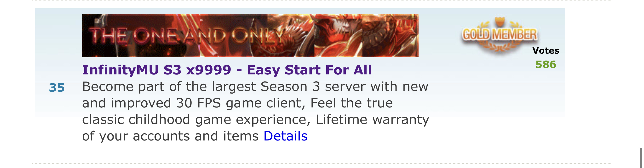Open the red InfinityMU banner image
Screen dimensions: 644x168
tap(250, 36)
